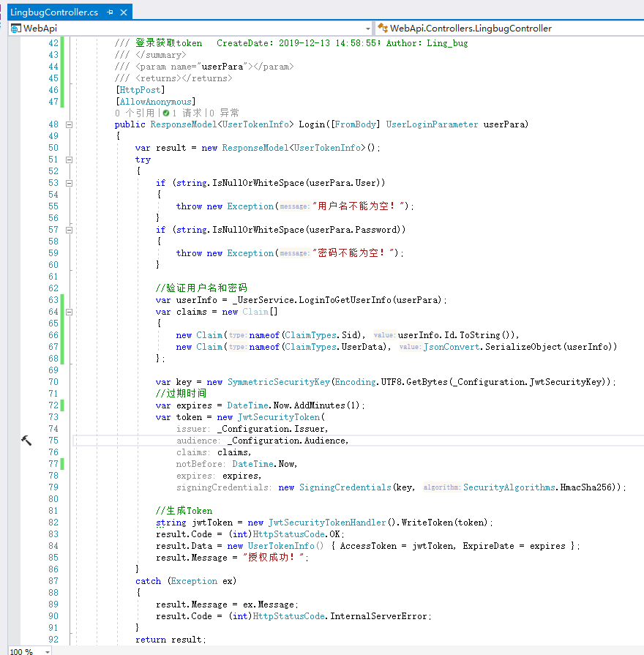644x655 pixels.
Task: Open the WebApi.Controllers.LingbugController type dropdown
Action: [509, 29]
